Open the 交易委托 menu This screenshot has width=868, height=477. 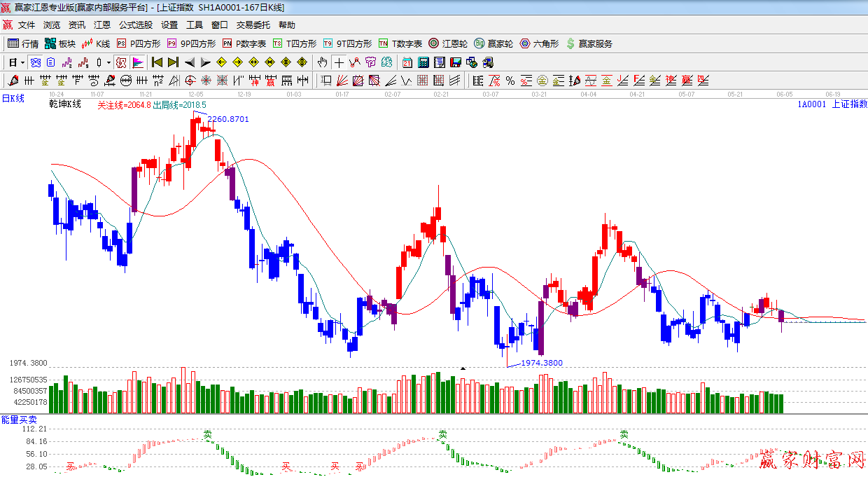click(253, 25)
